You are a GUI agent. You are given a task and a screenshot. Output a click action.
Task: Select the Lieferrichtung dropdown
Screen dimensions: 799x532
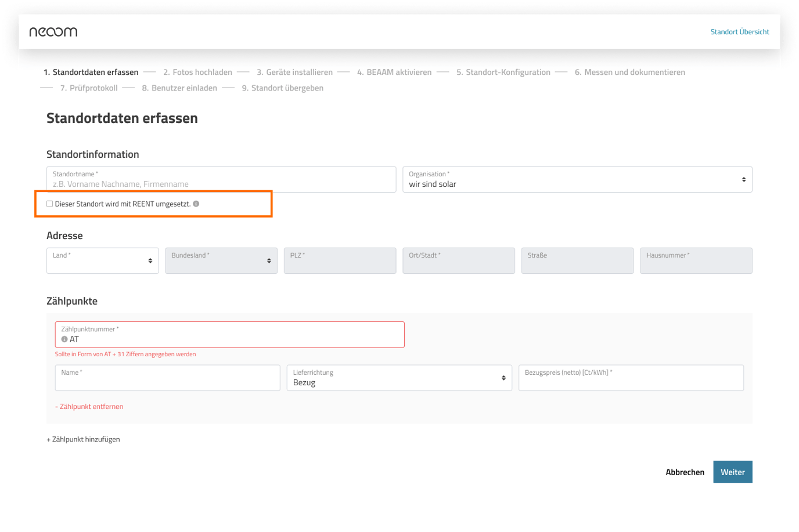(x=399, y=378)
